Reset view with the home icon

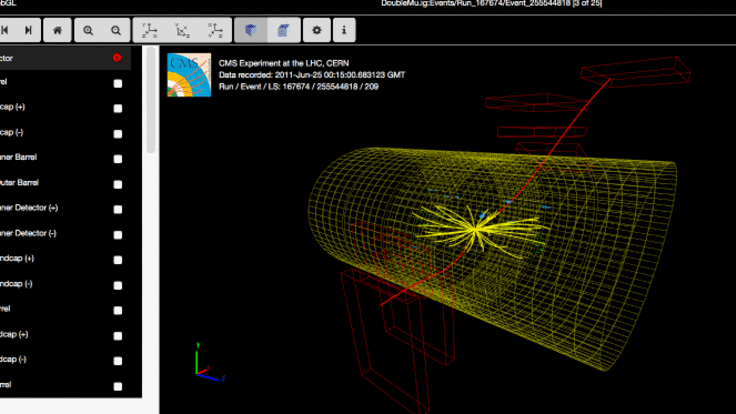tap(57, 30)
